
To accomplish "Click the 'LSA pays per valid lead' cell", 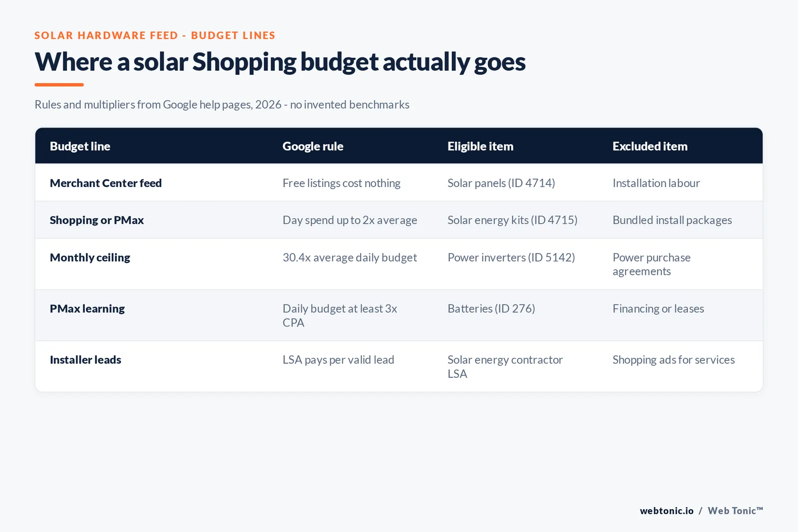I will [x=338, y=359].
